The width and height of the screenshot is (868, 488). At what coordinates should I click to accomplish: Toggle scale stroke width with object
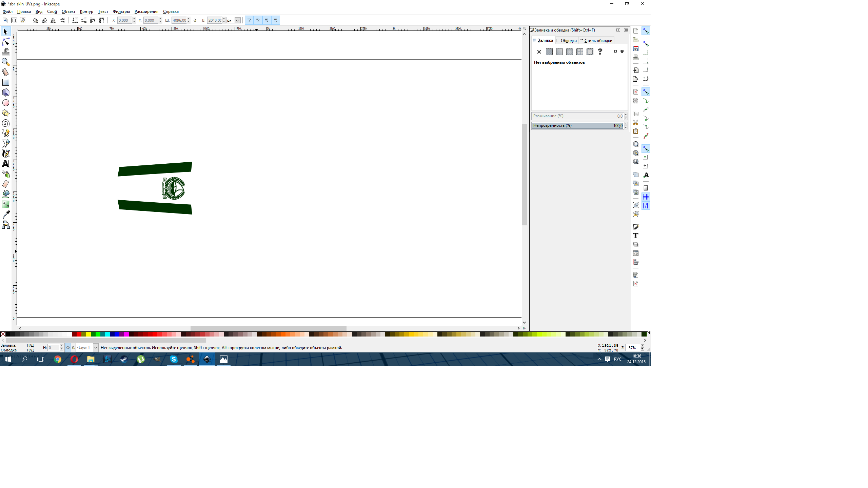click(249, 20)
